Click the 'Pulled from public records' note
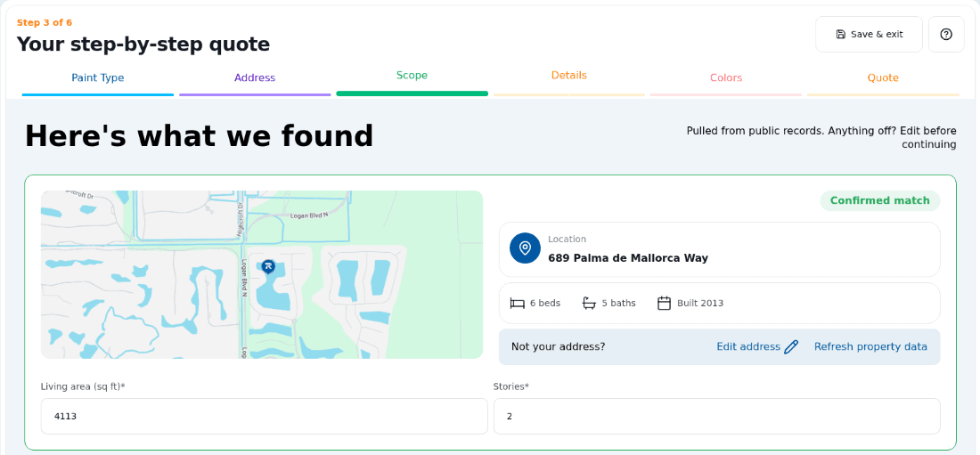The width and height of the screenshot is (980, 455). click(821, 137)
